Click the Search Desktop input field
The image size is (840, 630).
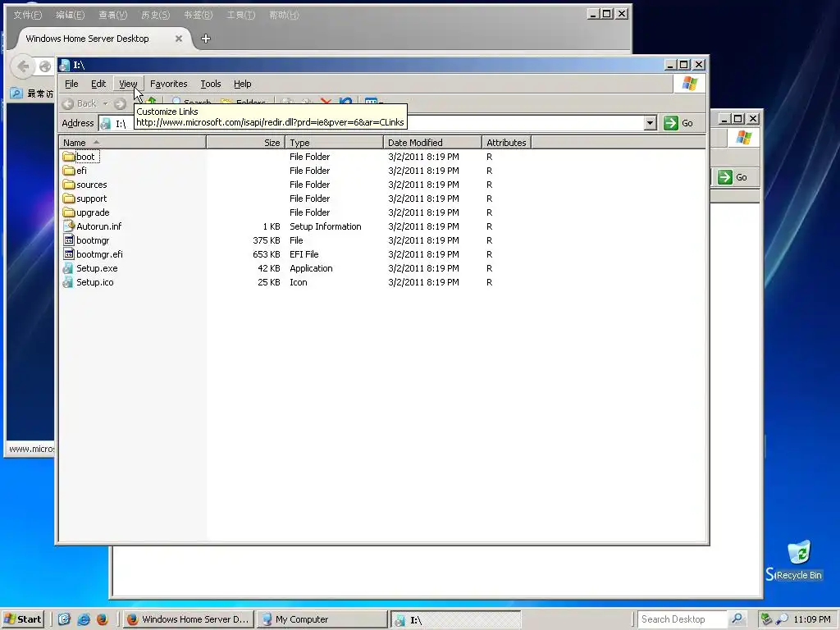[683, 619]
